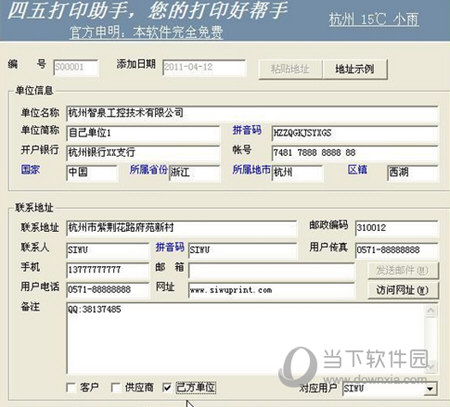The image size is (450, 407).
Task: Click inside the 备注 text area
Action: click(245, 338)
